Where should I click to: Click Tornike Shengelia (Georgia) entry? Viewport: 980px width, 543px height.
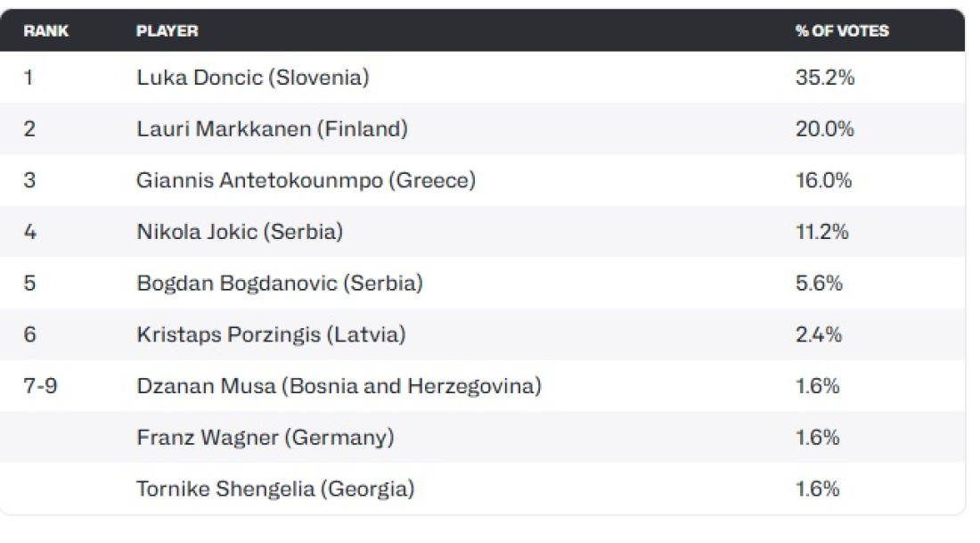pos(275,489)
